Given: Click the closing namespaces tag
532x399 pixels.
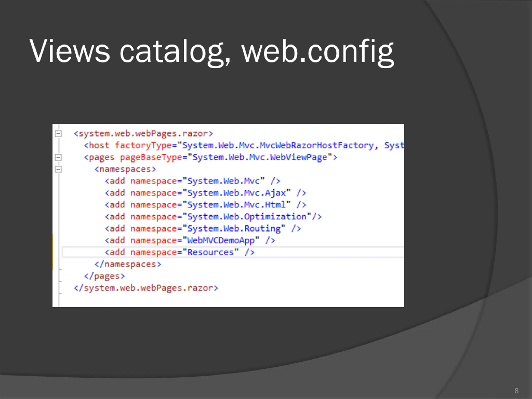Looking at the screenshot, I should point(128,264).
